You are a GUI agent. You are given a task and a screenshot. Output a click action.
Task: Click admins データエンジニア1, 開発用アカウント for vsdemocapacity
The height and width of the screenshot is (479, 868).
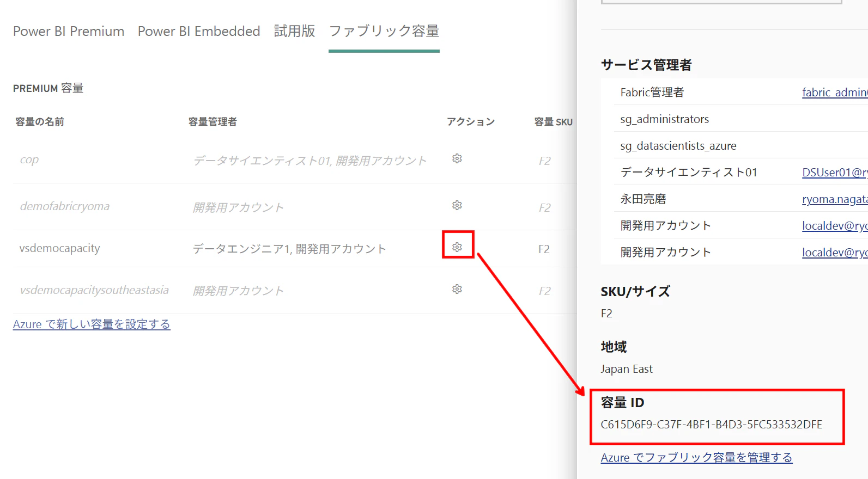coord(289,249)
